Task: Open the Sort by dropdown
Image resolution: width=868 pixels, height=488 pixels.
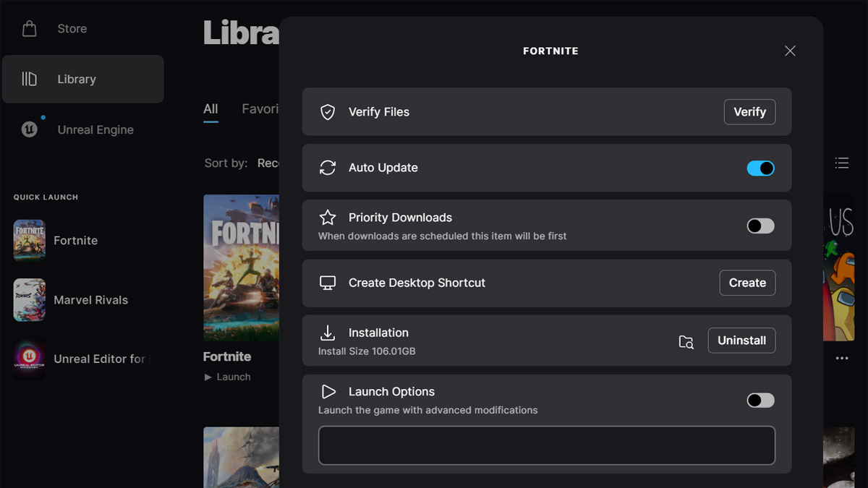Action: pos(268,163)
